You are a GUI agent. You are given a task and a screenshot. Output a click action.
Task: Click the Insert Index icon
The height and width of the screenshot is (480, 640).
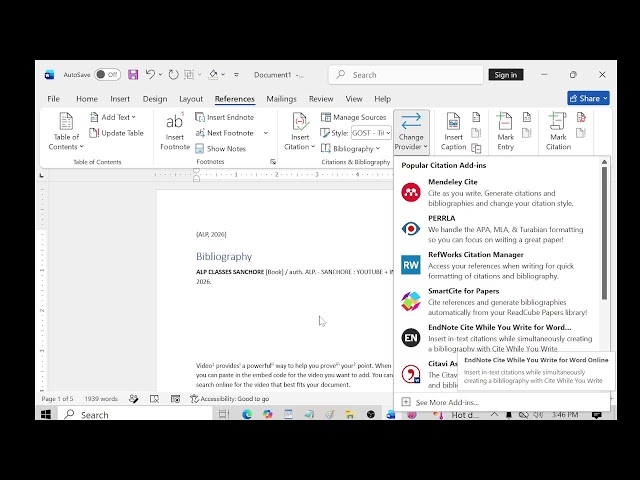(x=527, y=117)
